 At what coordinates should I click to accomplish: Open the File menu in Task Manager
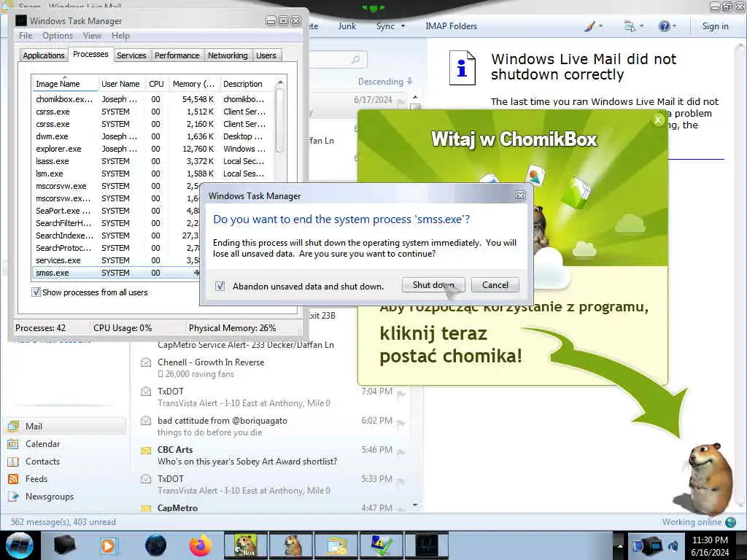click(26, 36)
